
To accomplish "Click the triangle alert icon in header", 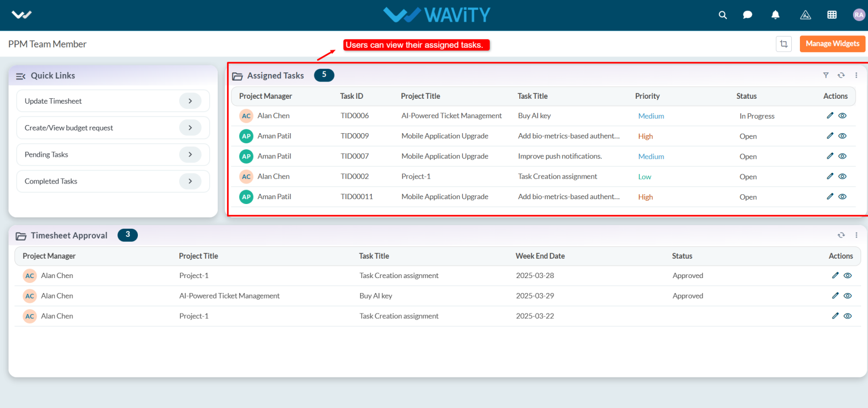I will coord(805,15).
